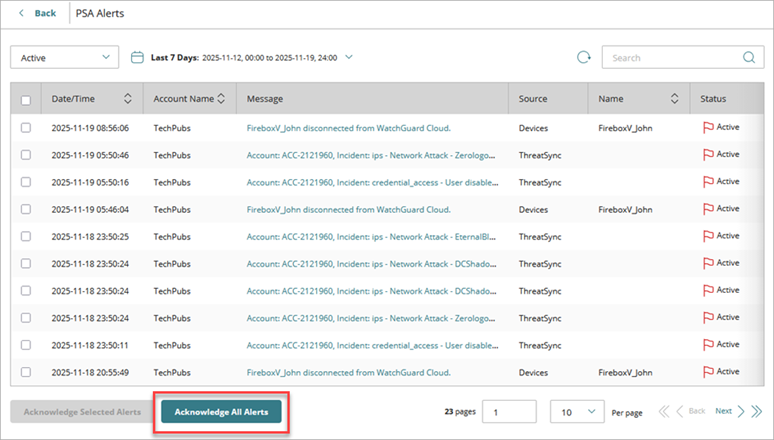Click Active flag icon for 05:50:46 alert
Image resolution: width=774 pixels, height=440 pixels.
pos(708,155)
